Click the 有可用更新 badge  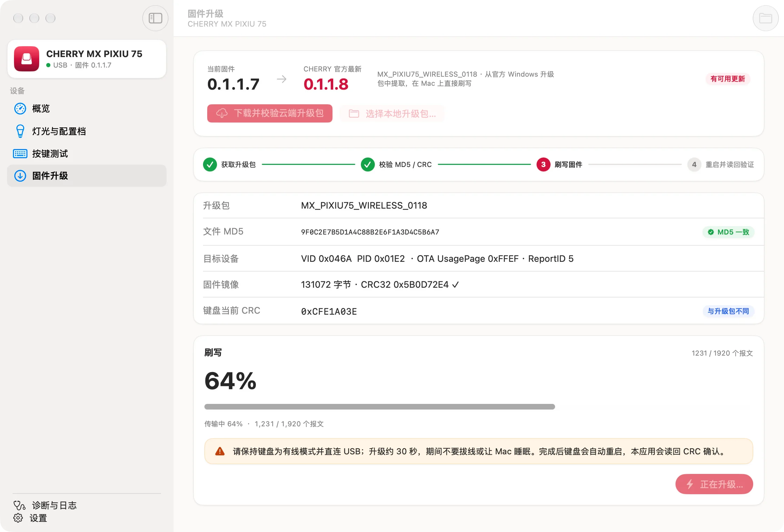(728, 79)
